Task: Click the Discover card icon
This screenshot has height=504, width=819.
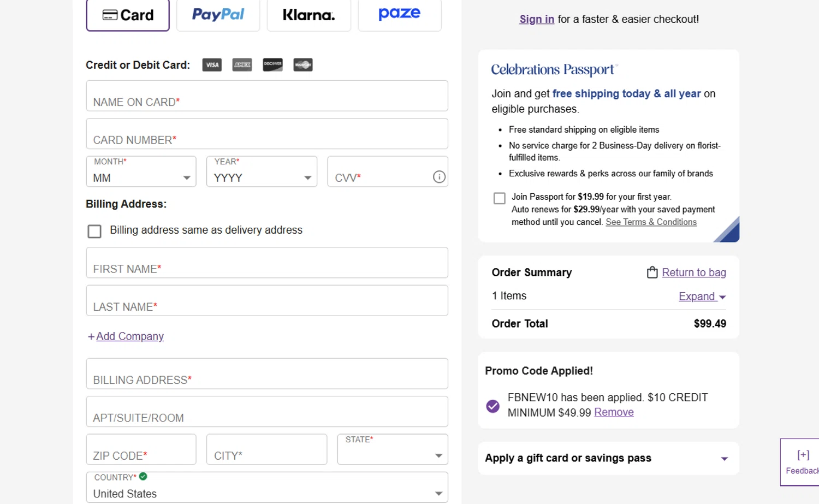Action: point(272,65)
